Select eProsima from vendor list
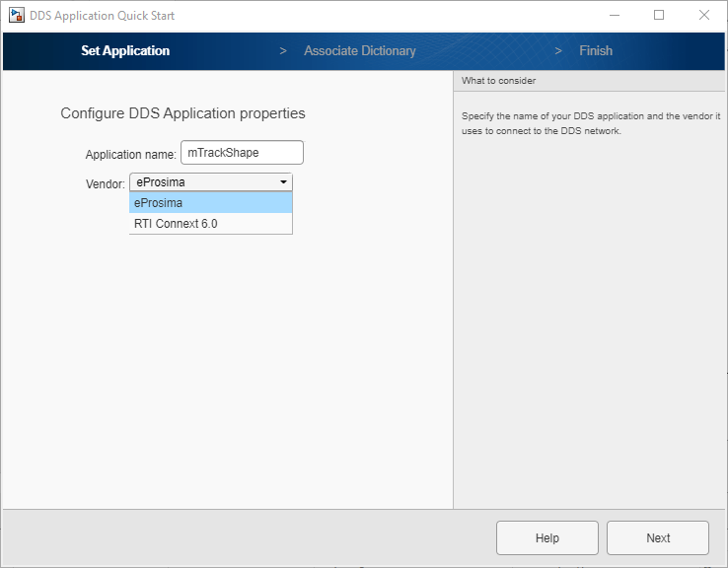This screenshot has width=728, height=568. coord(211,203)
